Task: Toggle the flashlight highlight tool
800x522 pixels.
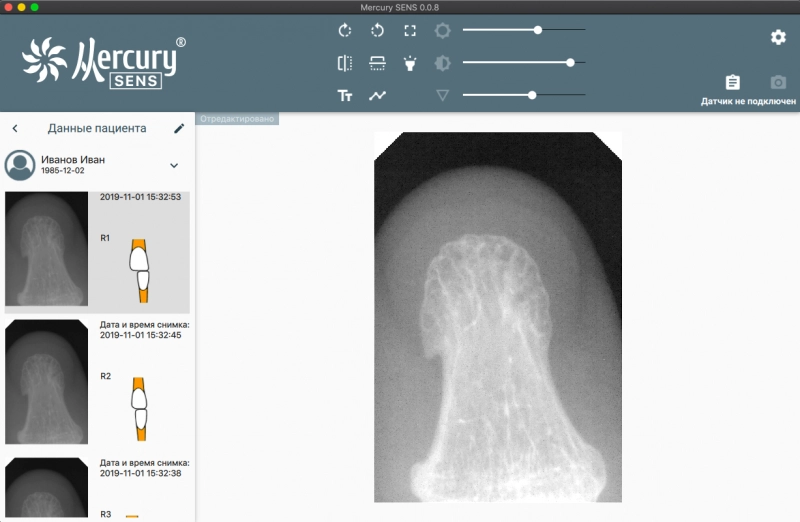Action: (410, 63)
